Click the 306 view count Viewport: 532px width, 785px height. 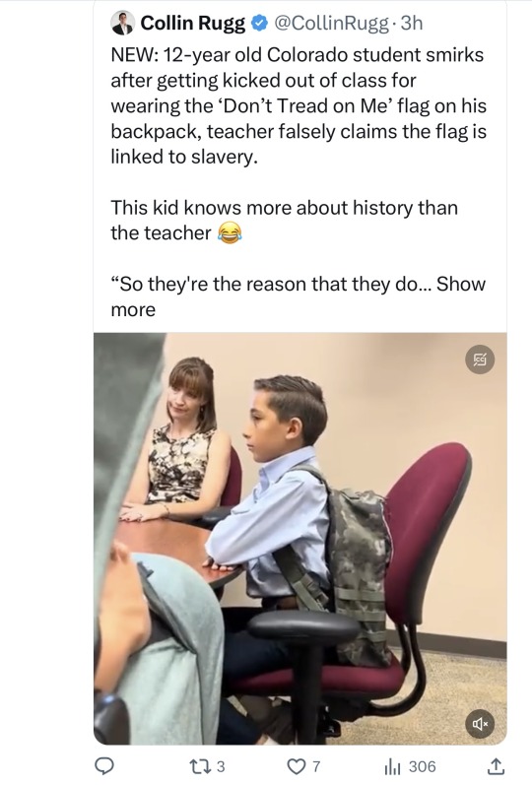(423, 766)
